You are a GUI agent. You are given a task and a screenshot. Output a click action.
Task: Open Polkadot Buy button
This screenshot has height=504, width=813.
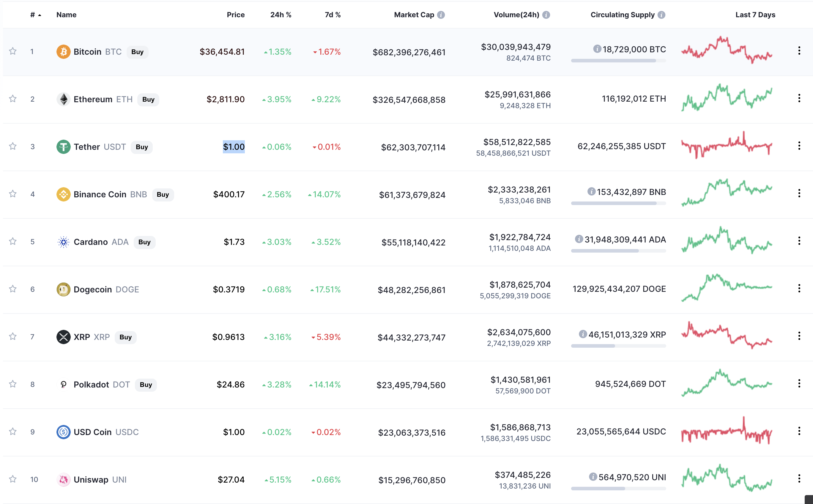(146, 385)
